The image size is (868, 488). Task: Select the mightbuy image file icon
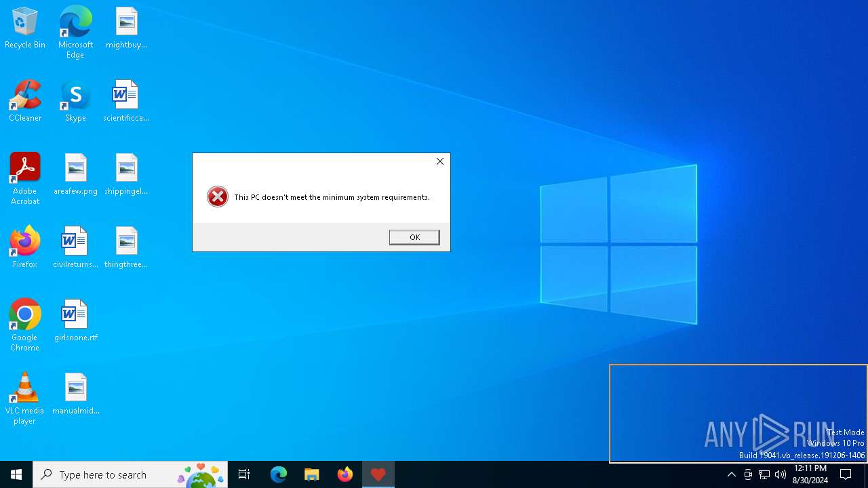(126, 28)
